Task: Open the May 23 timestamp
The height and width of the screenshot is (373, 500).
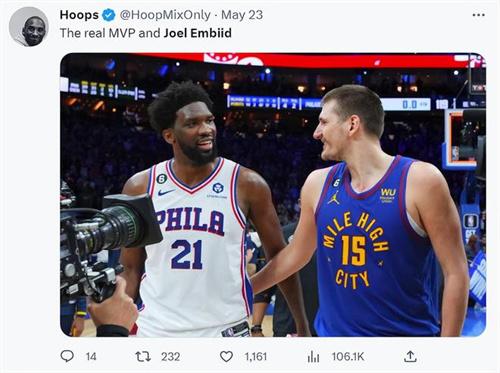Action: (x=242, y=15)
